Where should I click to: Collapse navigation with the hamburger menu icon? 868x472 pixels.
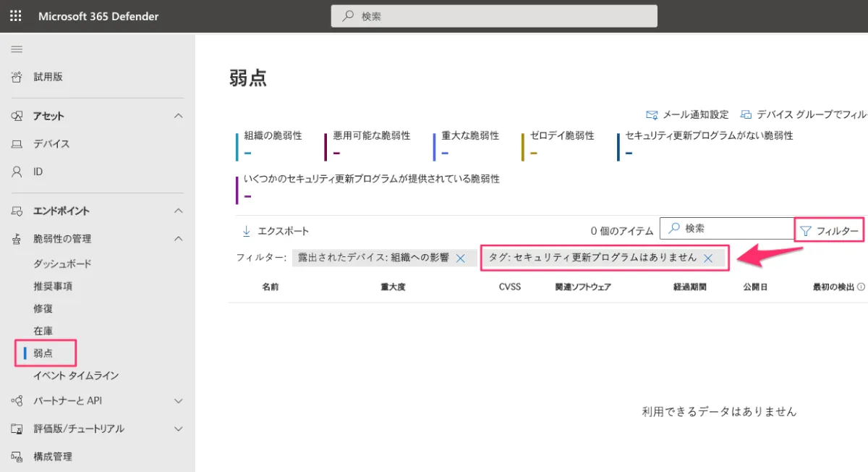(x=17, y=49)
